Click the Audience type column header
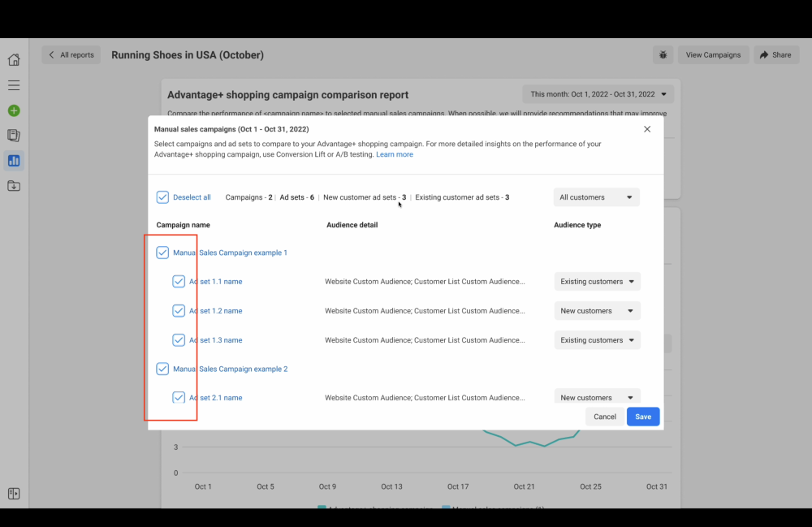812x527 pixels. point(577,225)
